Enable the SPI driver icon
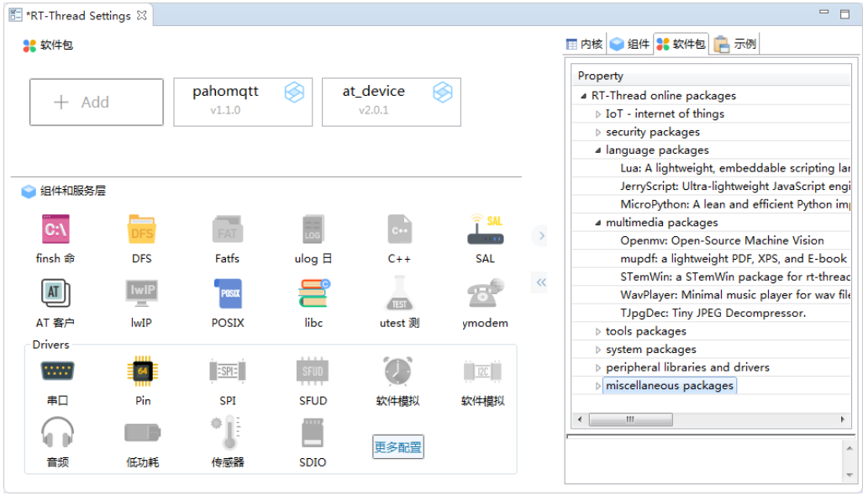The height and width of the screenshot is (501, 868). (x=228, y=371)
